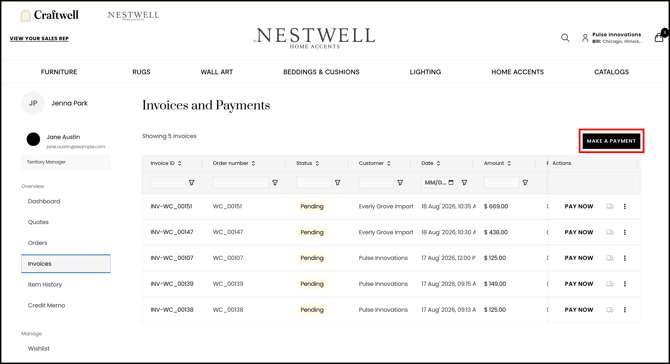Click Pay Now for INV-WC_00139
Image resolution: width=670 pixels, height=364 pixels.
tap(579, 284)
